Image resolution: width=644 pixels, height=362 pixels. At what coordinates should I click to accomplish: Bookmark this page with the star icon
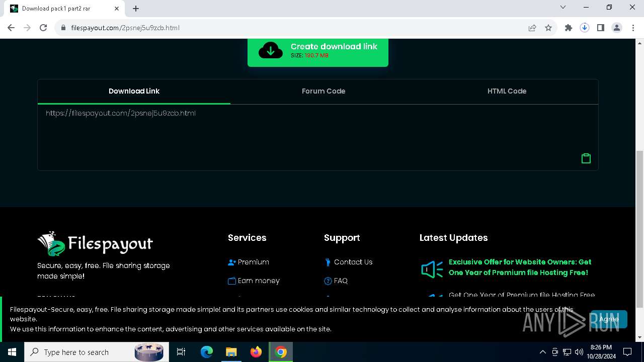[548, 28]
